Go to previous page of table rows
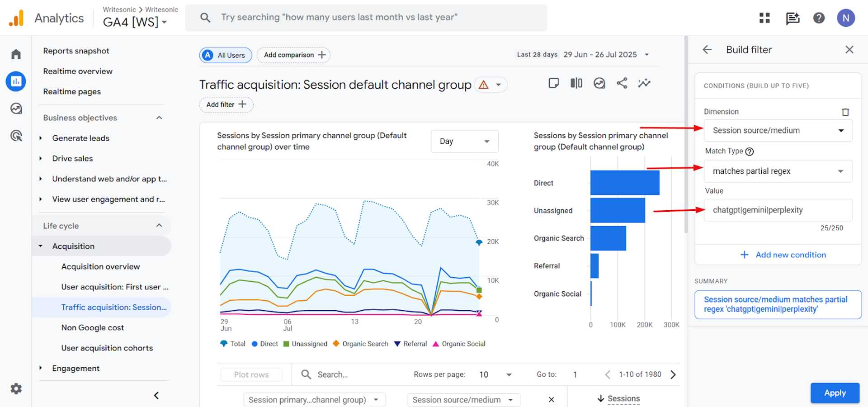Viewport: 868px width, 407px height. [x=608, y=374]
